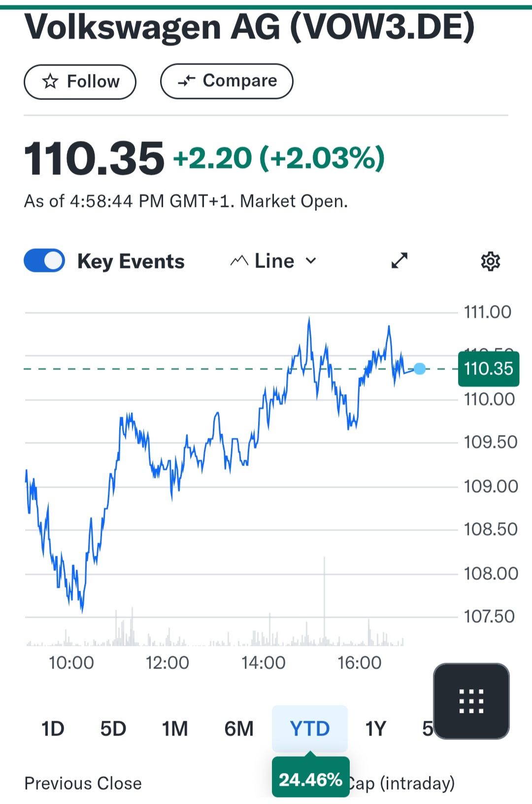This screenshot has width=532, height=804.
Task: Click the chevron next to Line
Action: 311,261
